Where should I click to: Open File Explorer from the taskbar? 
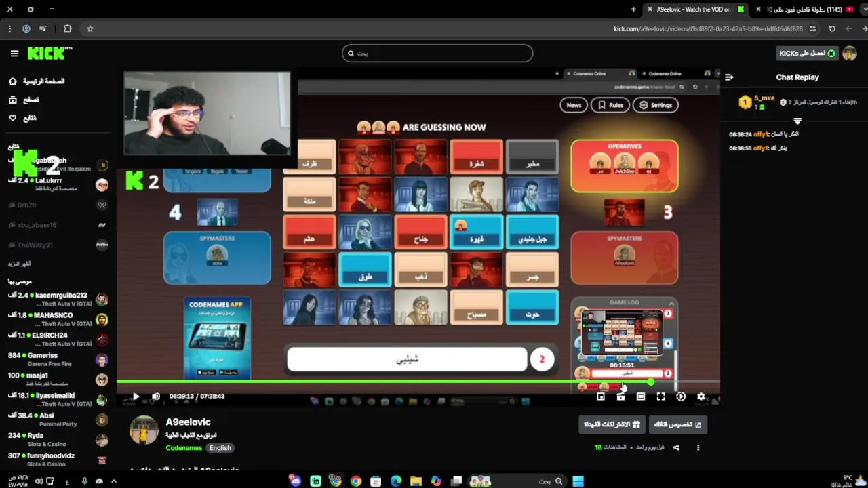pos(416,481)
